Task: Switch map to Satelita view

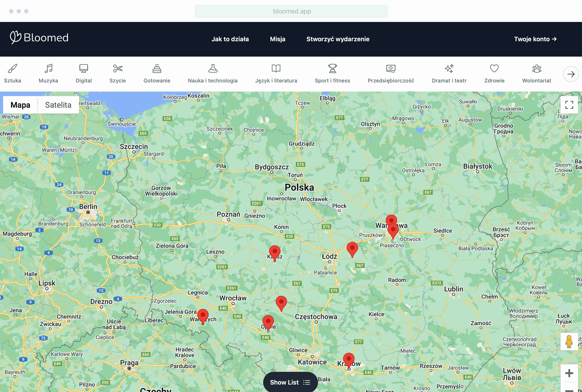Action: pyautogui.click(x=58, y=105)
